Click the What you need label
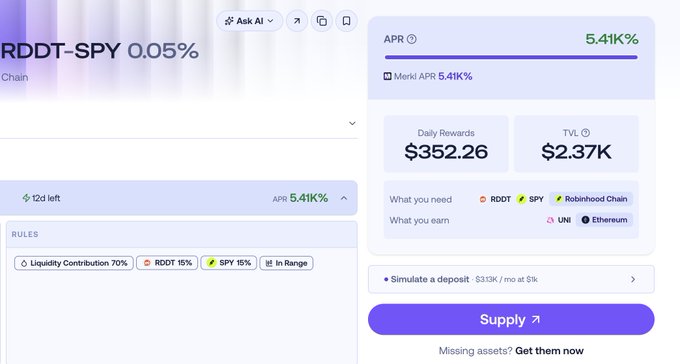This screenshot has width=680, height=364. 420,200
